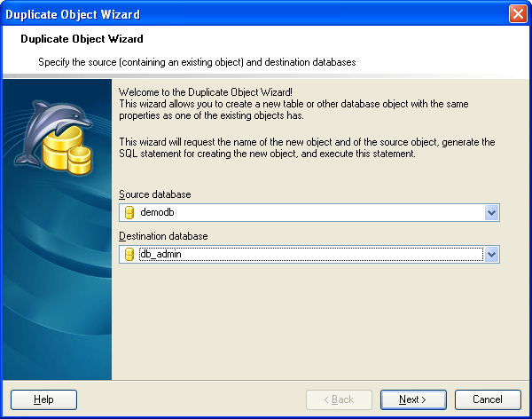Close the Duplicate Object Wizard window
This screenshot has height=419, width=532.
[x=519, y=13]
